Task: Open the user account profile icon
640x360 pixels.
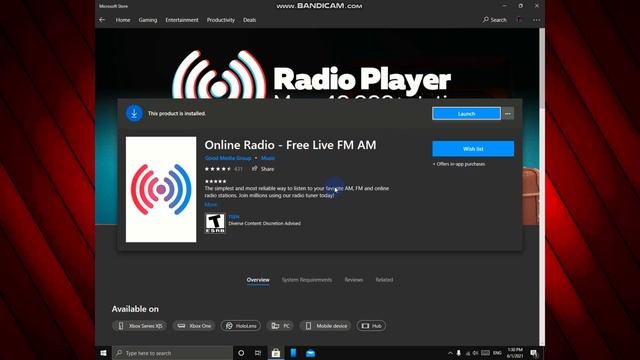Action: (519, 20)
